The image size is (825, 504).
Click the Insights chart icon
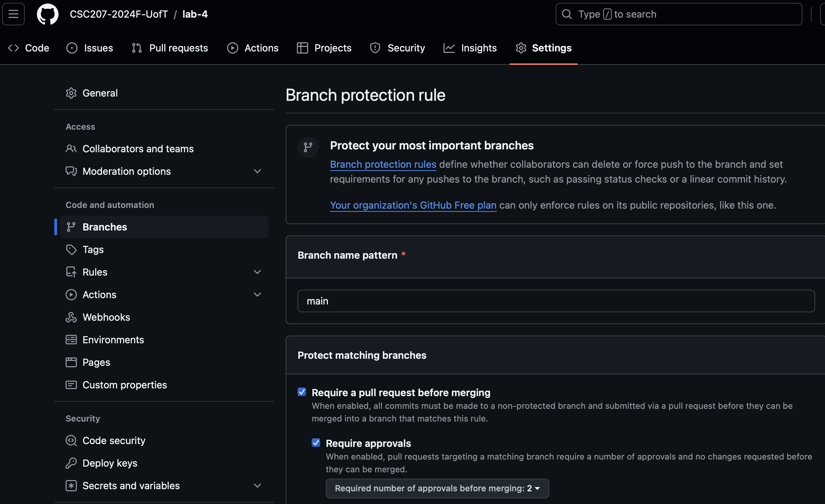(x=449, y=48)
